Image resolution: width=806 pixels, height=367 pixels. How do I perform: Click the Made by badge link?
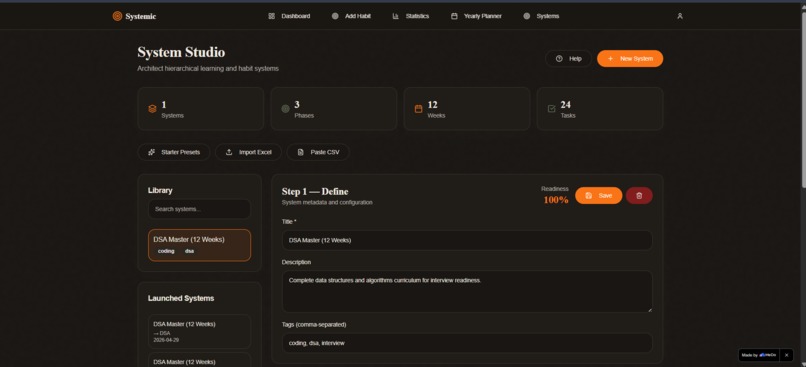click(x=759, y=355)
